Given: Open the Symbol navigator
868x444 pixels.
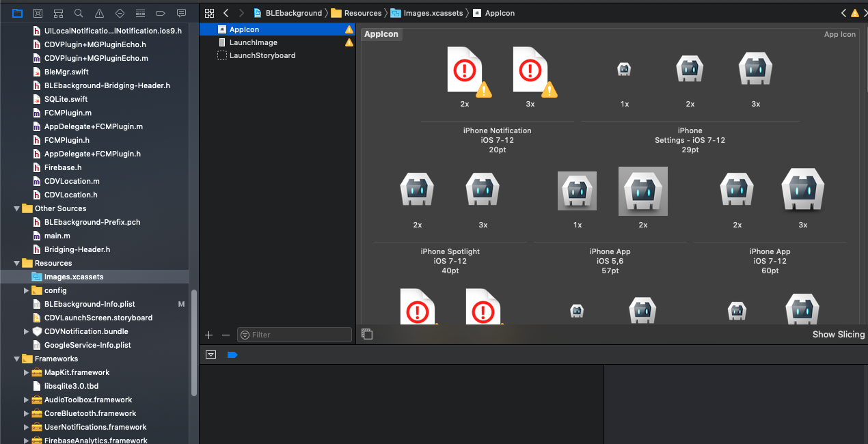Looking at the screenshot, I should tap(58, 13).
